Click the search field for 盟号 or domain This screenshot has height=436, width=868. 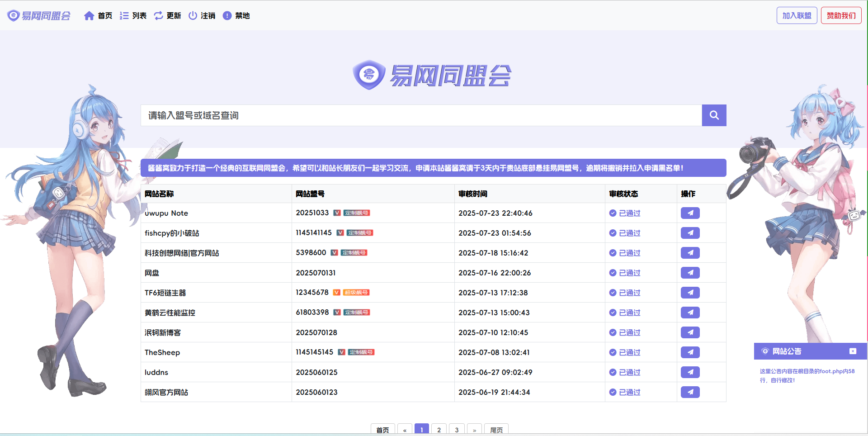click(x=420, y=115)
